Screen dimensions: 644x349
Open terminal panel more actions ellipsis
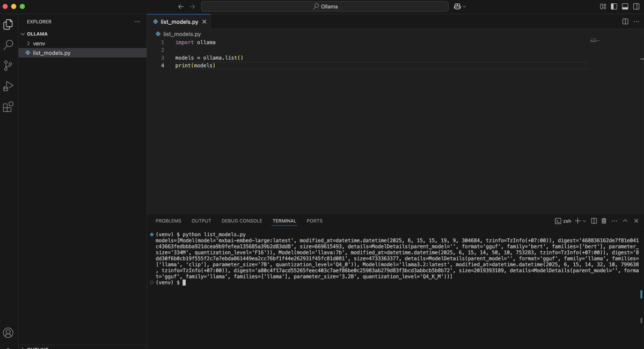tap(614, 221)
